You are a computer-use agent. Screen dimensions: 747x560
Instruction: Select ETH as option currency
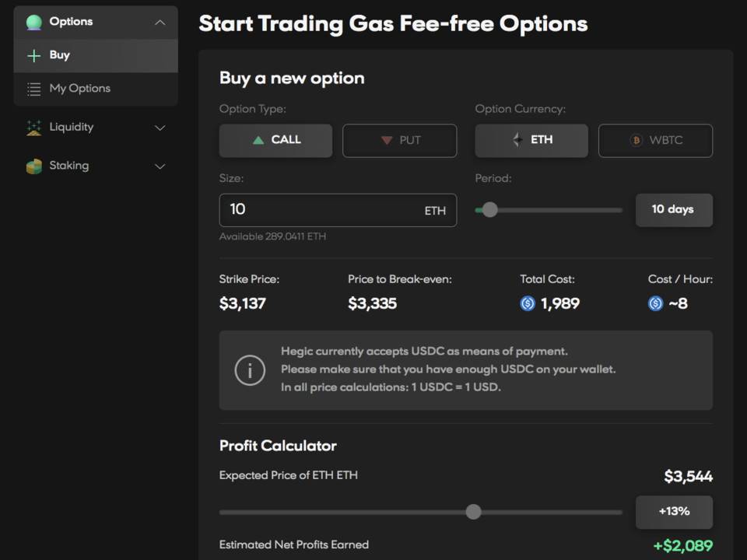tap(531, 141)
